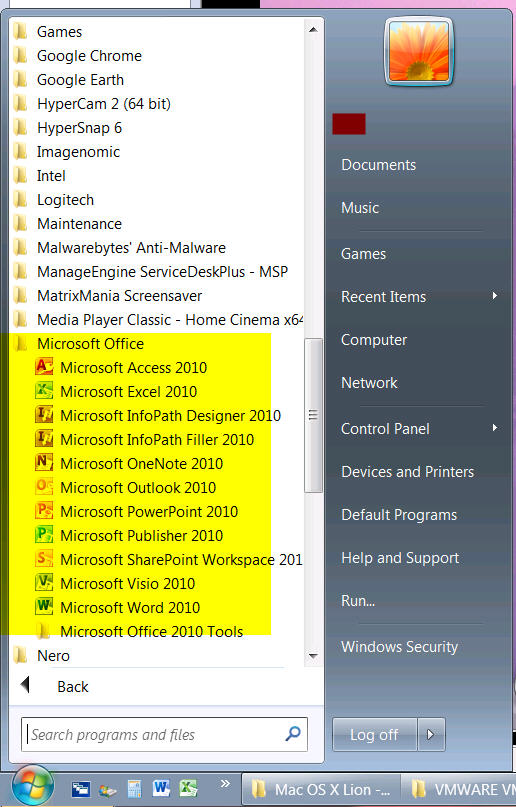
Task: Go Back to the main Start menu
Action: point(55,686)
